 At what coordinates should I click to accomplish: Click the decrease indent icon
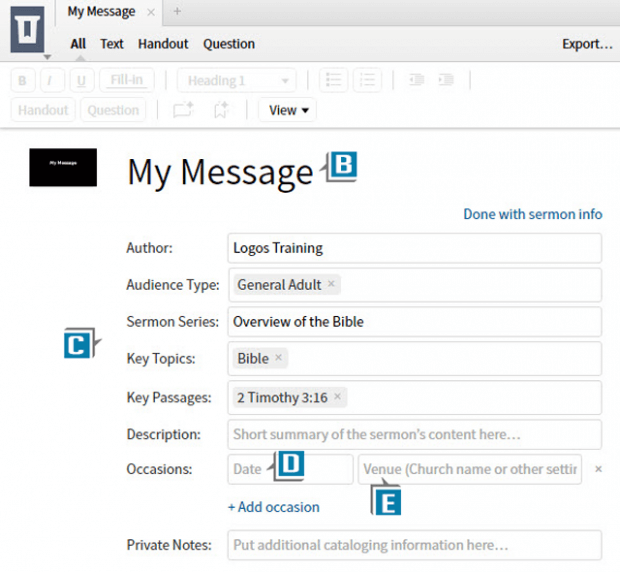tap(416, 80)
